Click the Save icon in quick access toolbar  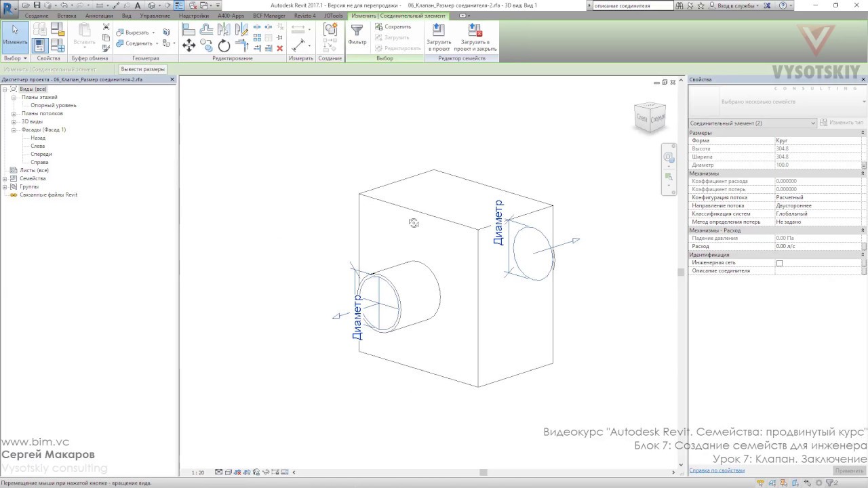[38, 5]
